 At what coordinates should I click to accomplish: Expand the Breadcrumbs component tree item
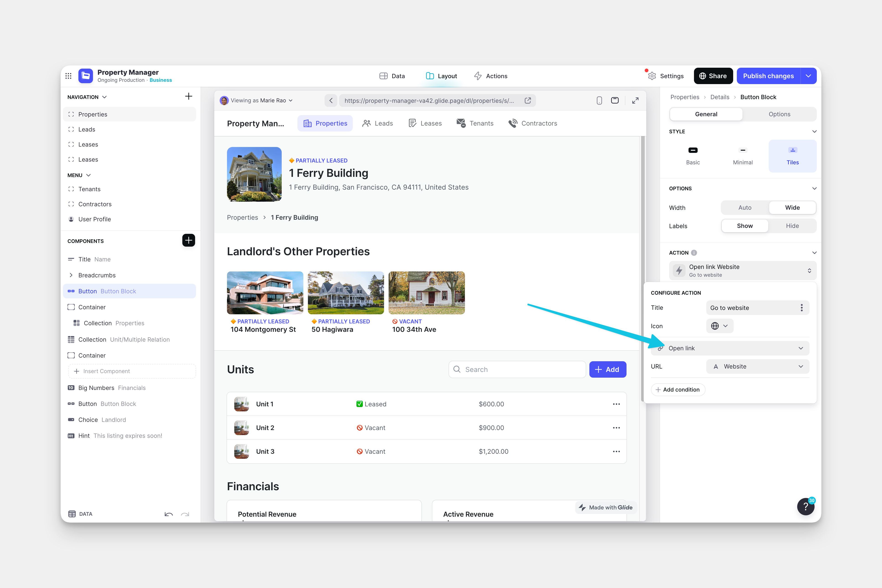tap(71, 275)
